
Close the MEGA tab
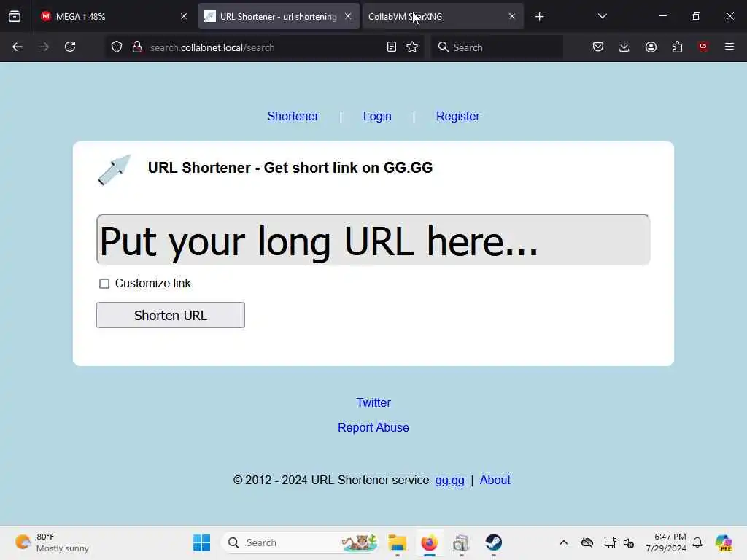click(183, 16)
